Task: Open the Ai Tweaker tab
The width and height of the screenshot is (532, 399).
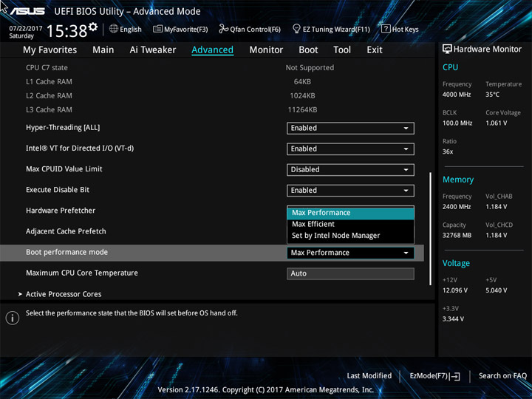Action: (153, 50)
